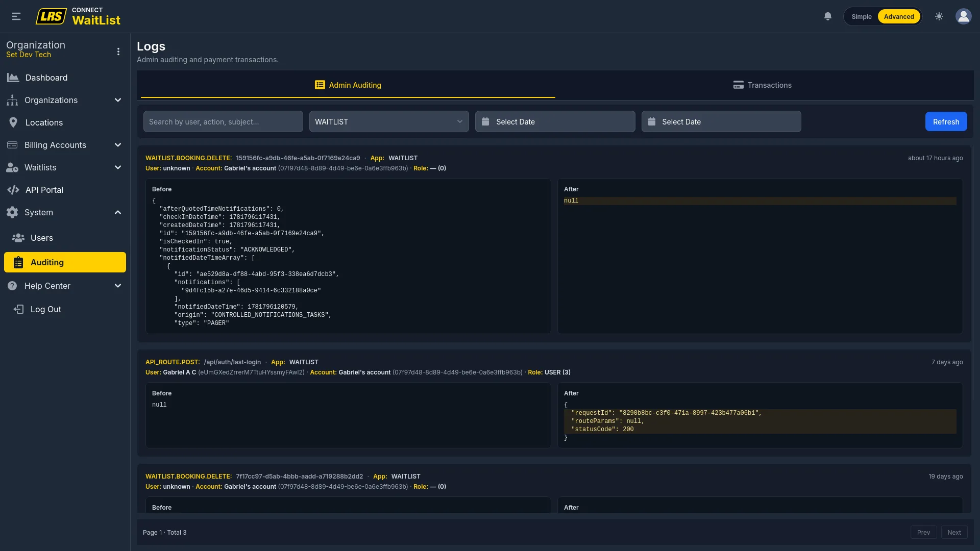This screenshot has width=980, height=551.
Task: Click the Billing Accounts card icon
Action: [x=12, y=145]
